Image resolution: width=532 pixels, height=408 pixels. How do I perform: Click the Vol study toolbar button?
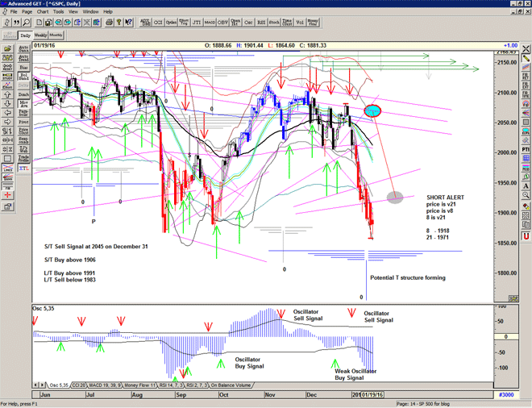(299, 23)
